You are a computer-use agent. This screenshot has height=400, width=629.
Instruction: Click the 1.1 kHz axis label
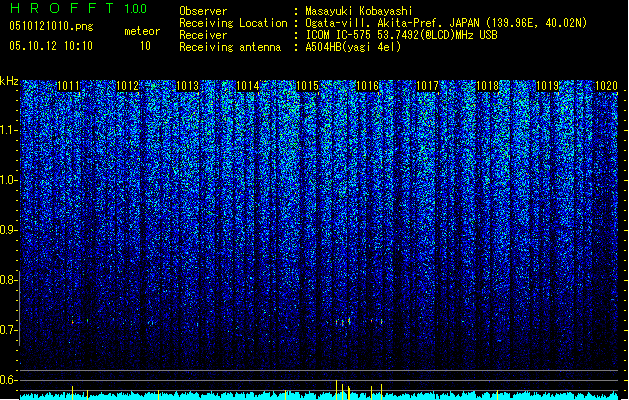click(8, 130)
